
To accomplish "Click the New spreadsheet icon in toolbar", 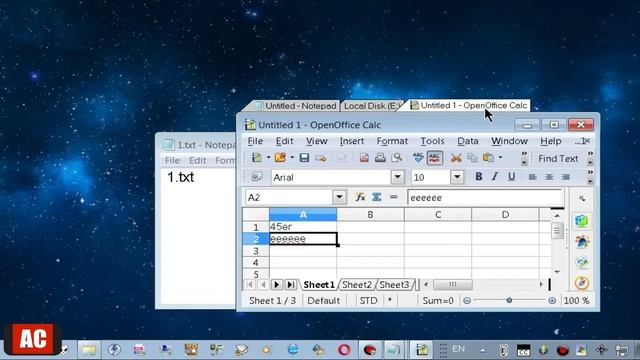I will click(257, 158).
